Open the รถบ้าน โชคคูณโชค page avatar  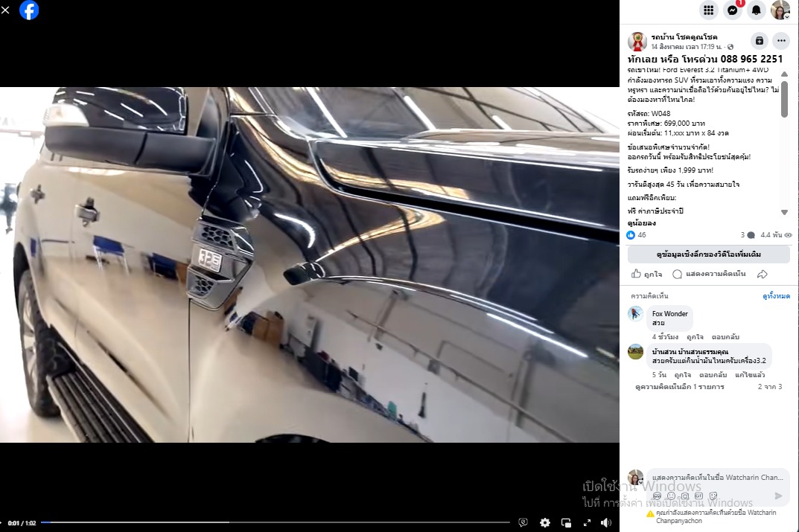[x=637, y=41]
